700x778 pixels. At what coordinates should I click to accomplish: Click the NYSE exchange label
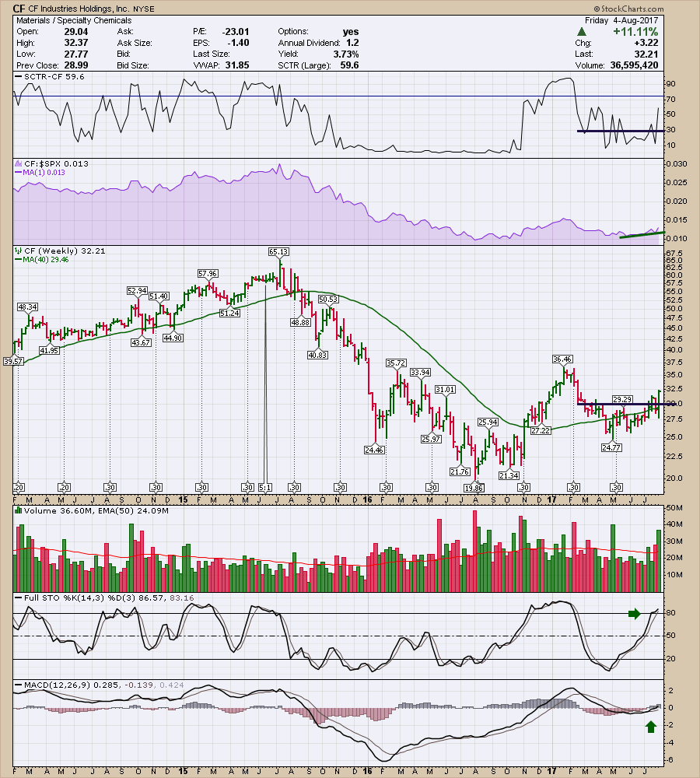pos(144,9)
